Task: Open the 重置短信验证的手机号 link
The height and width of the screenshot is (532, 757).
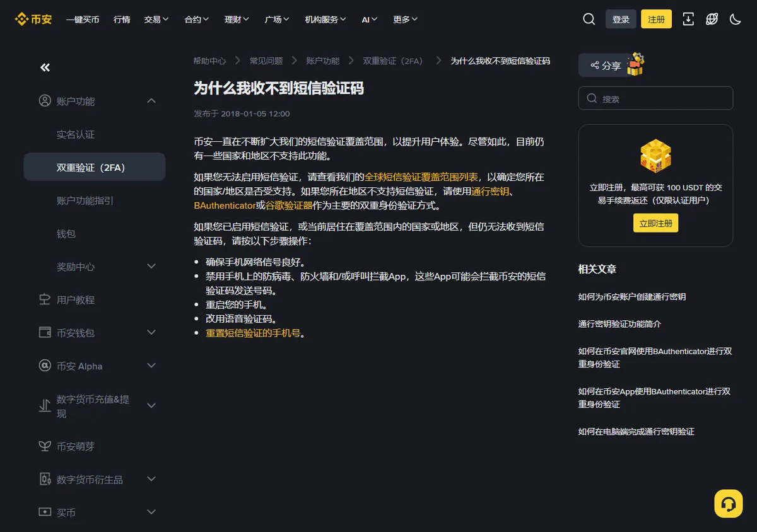Action: tap(253, 333)
